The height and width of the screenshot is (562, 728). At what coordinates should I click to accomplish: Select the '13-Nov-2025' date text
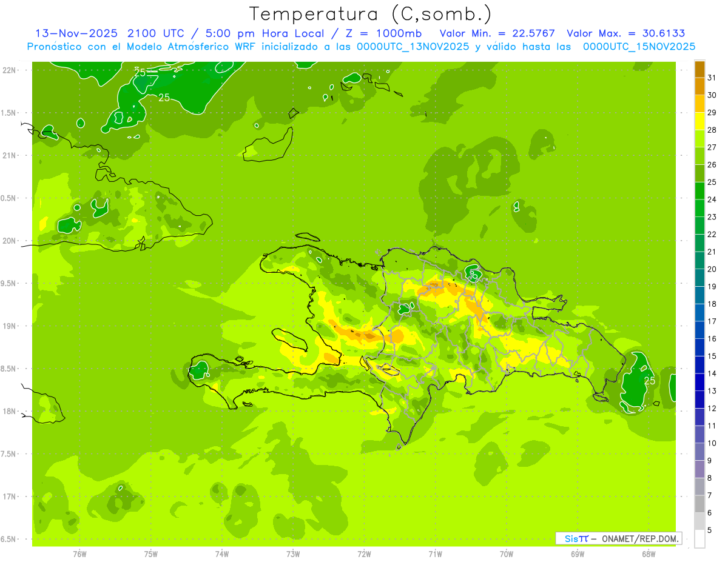click(77, 33)
